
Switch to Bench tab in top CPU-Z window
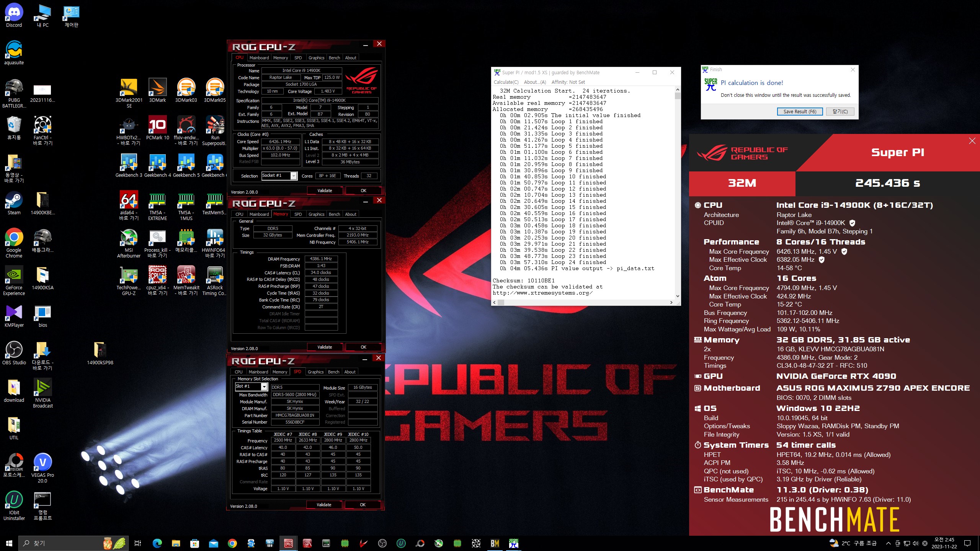coord(334,58)
